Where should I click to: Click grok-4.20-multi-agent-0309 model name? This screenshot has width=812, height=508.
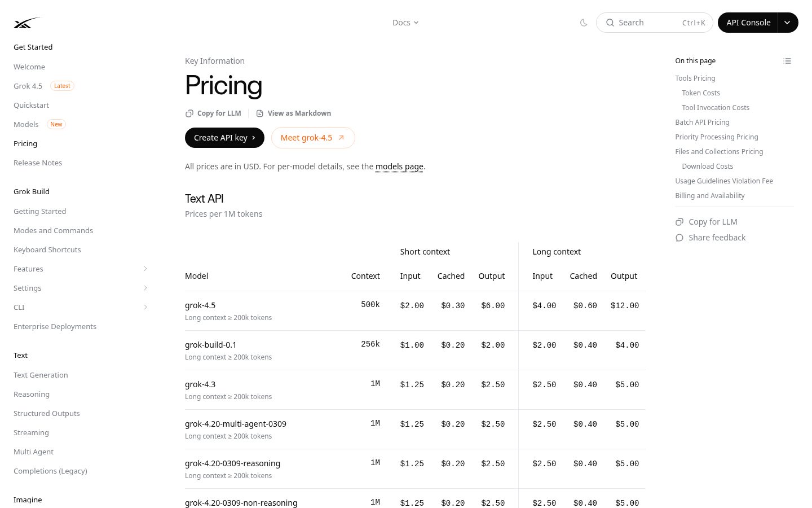236,424
